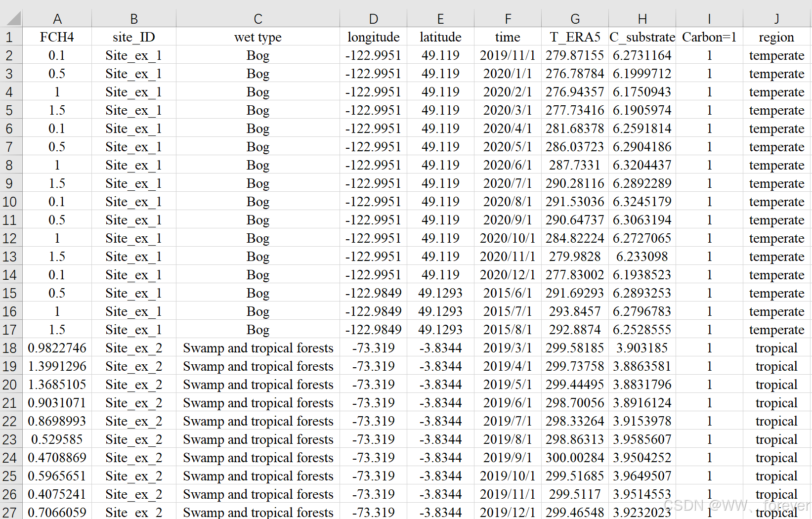Viewport: 812px width, 519px height.
Task: Select cell with date 2019/11/1 in row 2
Action: [508, 55]
